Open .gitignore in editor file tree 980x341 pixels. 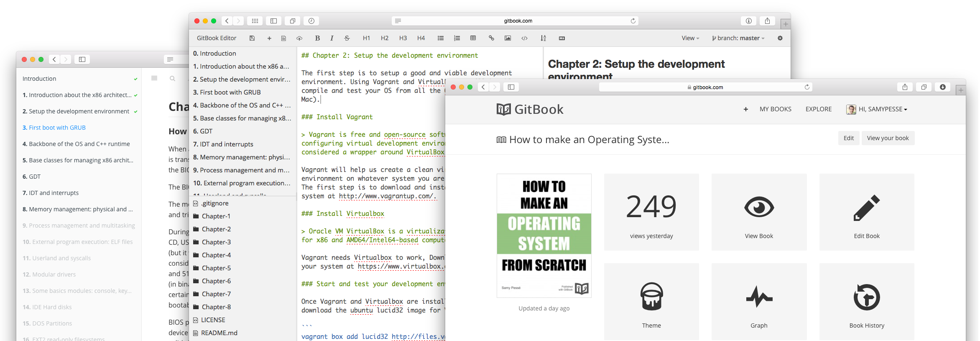pos(211,203)
